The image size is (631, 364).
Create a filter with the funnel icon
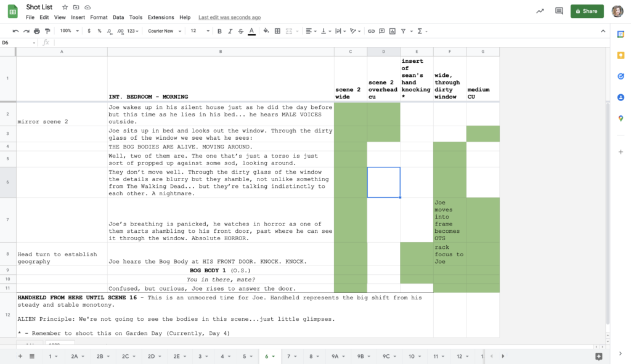(403, 31)
